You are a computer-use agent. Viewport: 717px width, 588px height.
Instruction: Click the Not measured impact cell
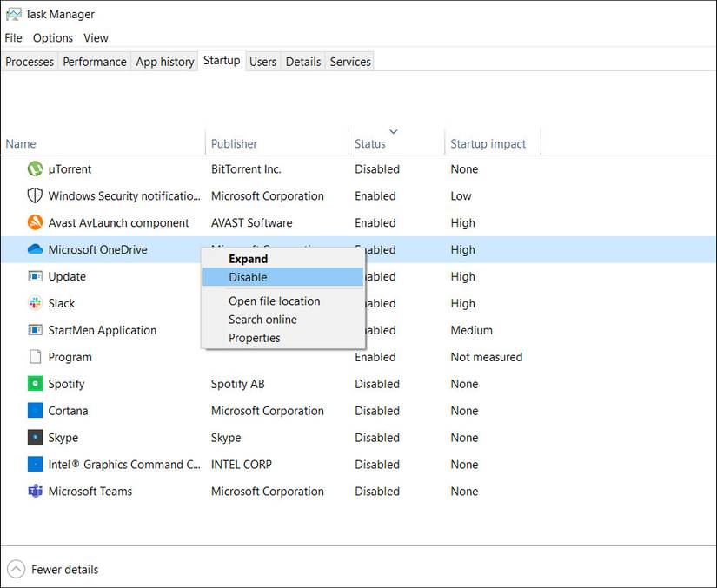click(x=487, y=357)
